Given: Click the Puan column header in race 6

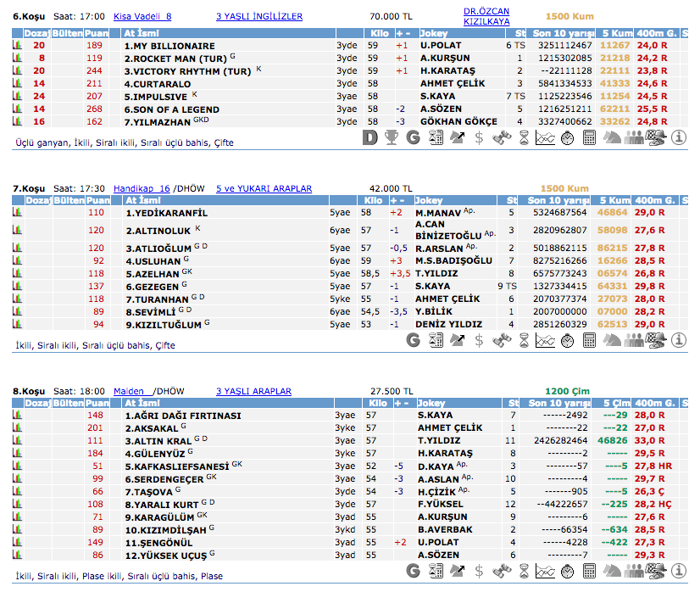Looking at the screenshot, I should point(97,33).
